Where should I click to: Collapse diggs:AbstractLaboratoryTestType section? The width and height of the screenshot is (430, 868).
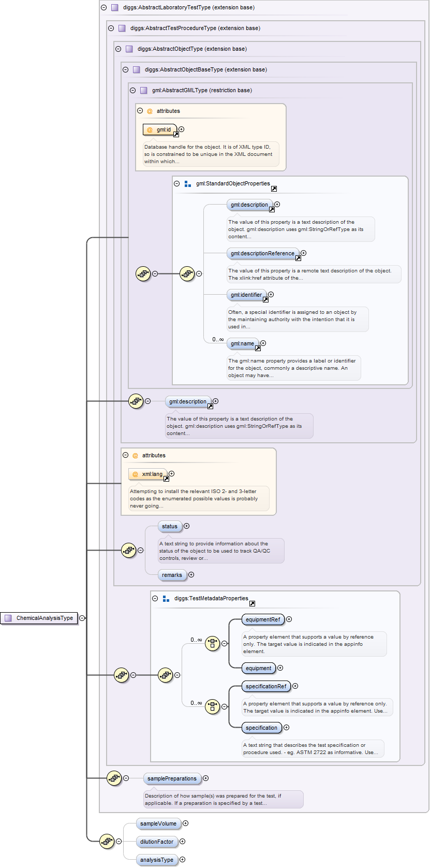[104, 8]
